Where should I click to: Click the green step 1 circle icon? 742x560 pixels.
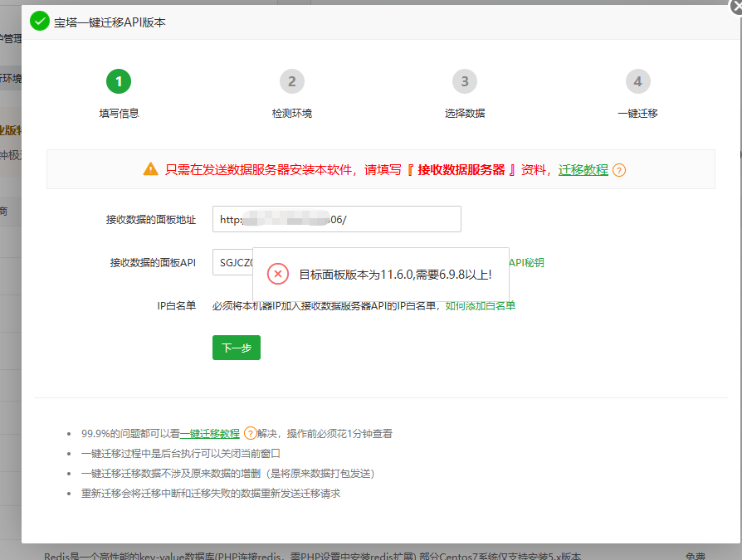pos(118,81)
